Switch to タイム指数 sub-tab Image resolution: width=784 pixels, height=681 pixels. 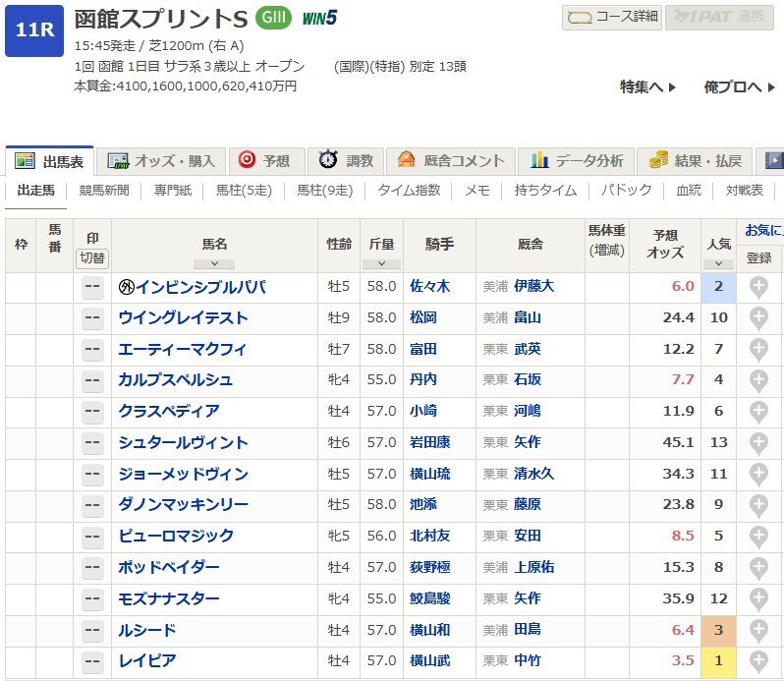tap(409, 191)
